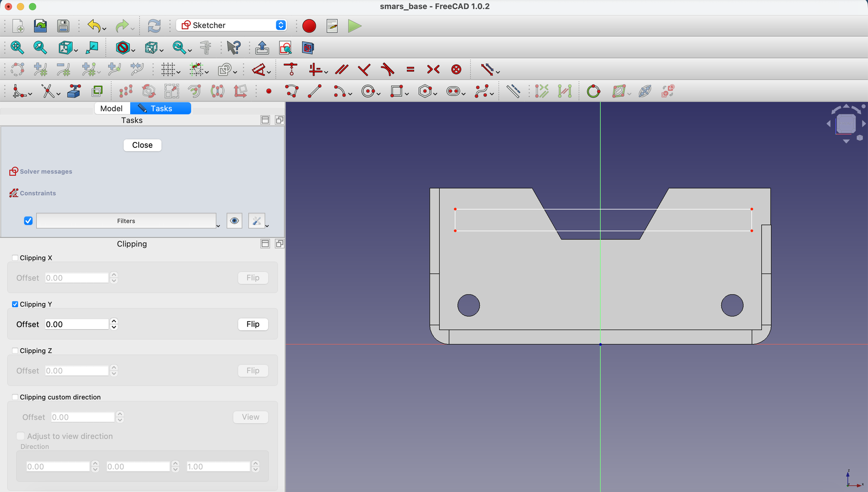The image size is (868, 492).
Task: Select the create polyline tool
Action: click(x=292, y=91)
